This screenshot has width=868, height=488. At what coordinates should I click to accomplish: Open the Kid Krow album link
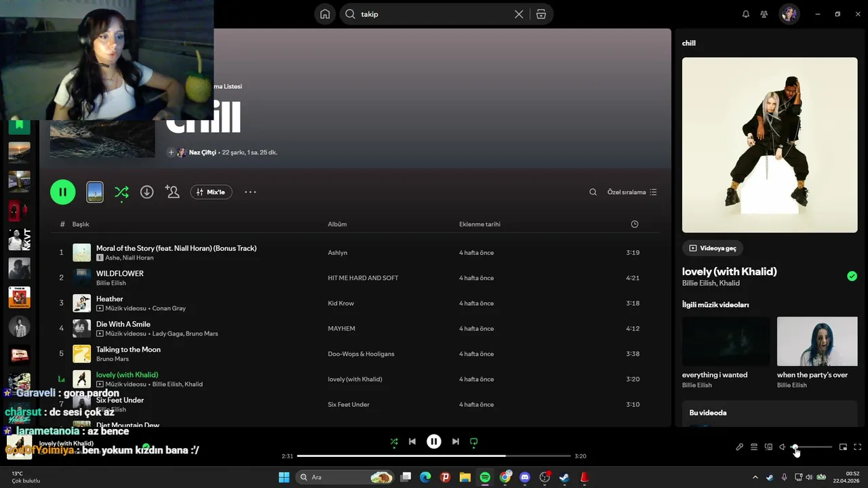click(341, 304)
